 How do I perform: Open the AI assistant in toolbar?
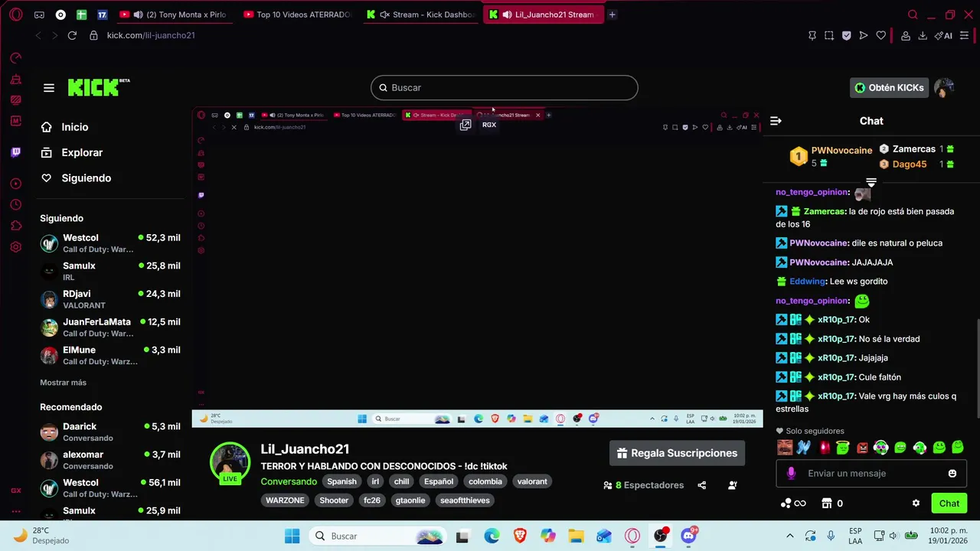click(943, 35)
